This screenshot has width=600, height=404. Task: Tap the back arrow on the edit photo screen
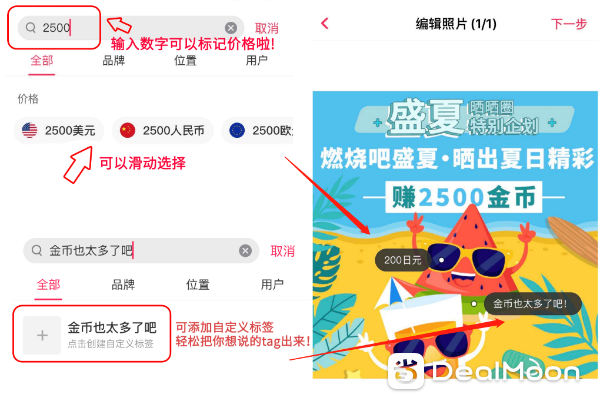pyautogui.click(x=325, y=24)
